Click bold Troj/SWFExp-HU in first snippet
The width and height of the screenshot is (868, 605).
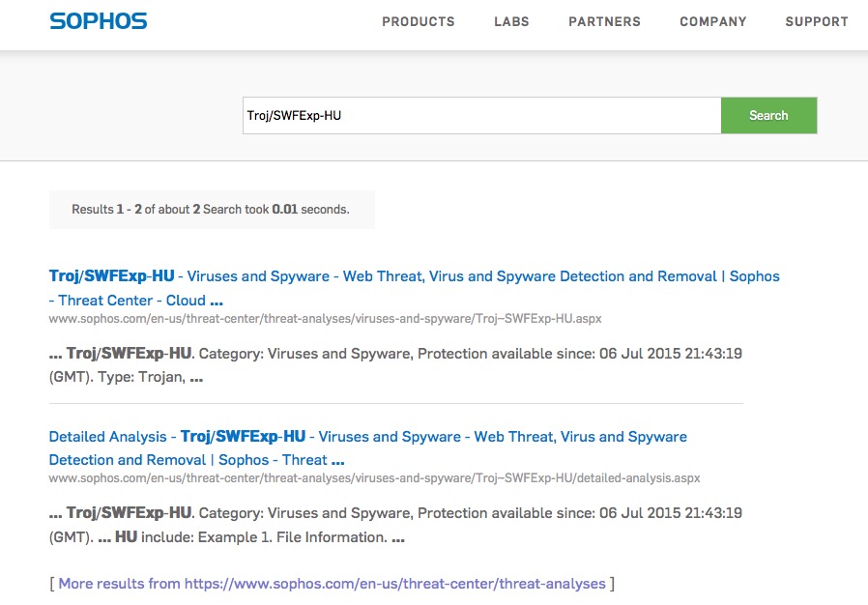pyautogui.click(x=129, y=353)
